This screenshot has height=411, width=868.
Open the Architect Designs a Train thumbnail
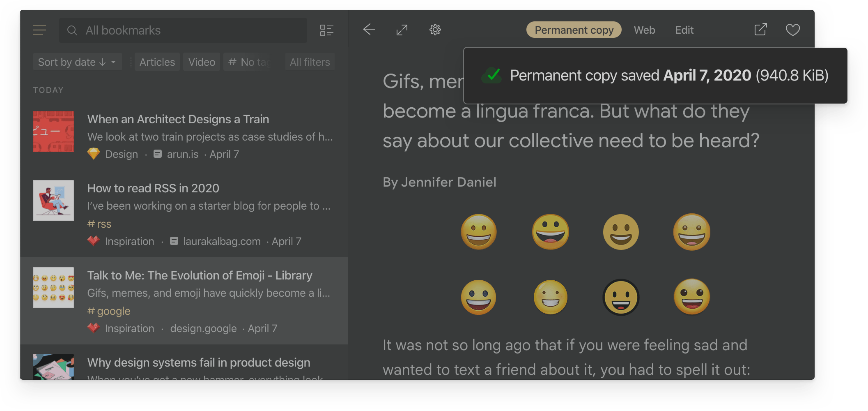click(53, 132)
